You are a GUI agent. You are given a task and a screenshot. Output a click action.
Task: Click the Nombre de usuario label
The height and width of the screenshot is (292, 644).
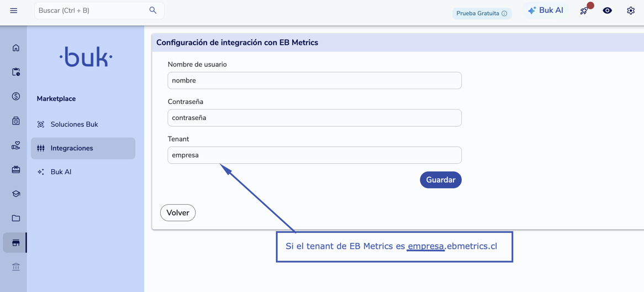197,64
